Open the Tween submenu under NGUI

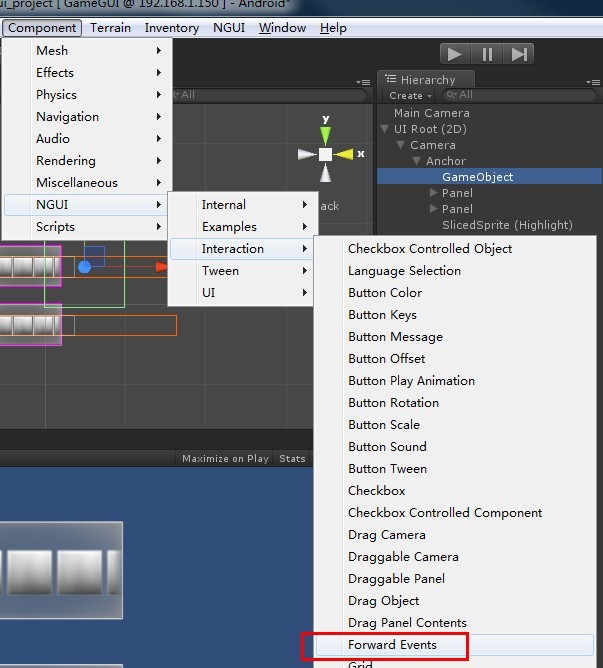220,270
